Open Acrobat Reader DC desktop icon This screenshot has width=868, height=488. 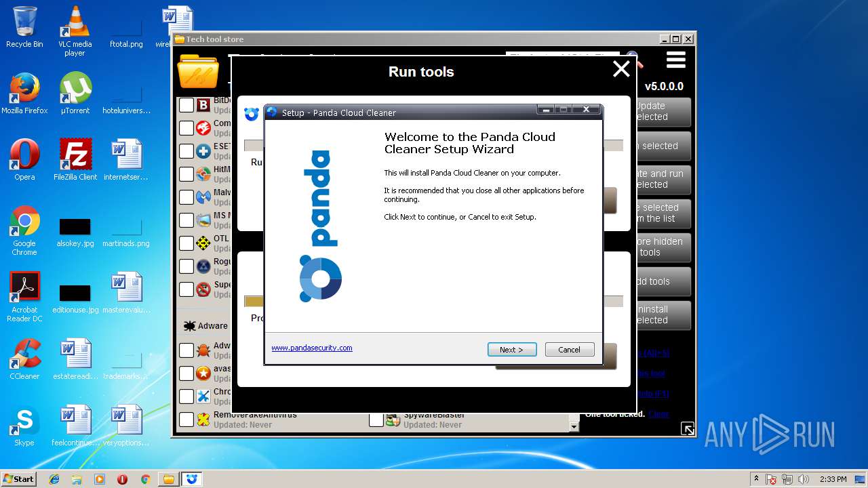(x=24, y=297)
